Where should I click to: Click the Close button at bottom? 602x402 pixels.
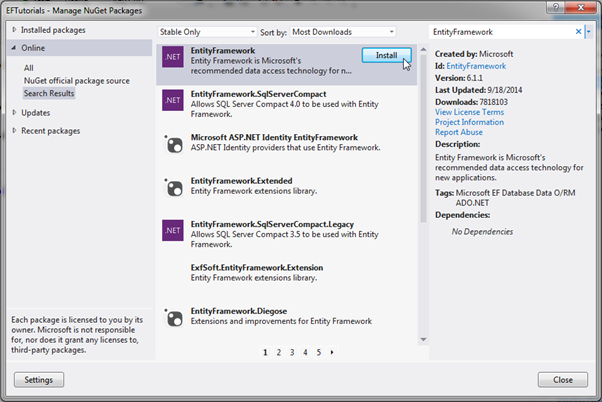[563, 380]
